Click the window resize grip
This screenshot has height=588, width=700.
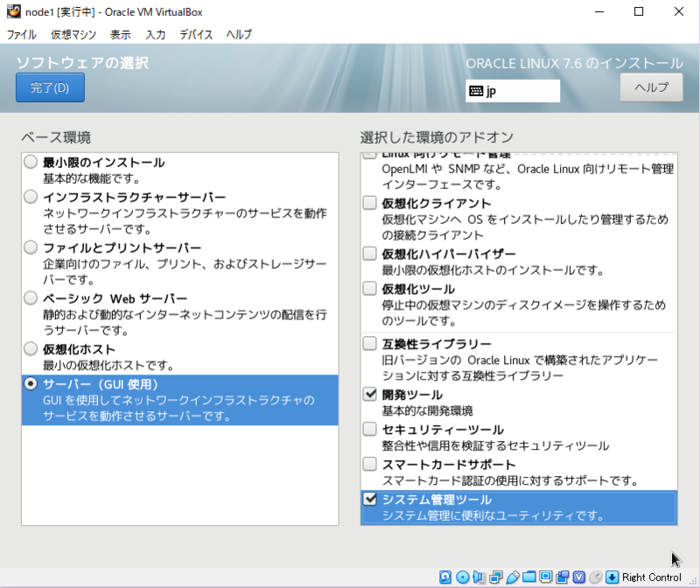(x=693, y=581)
